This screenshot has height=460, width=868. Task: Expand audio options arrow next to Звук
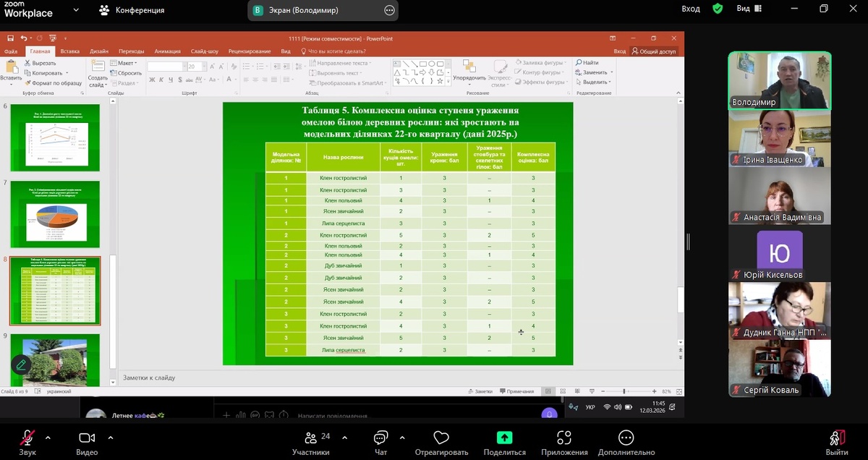[48, 438]
